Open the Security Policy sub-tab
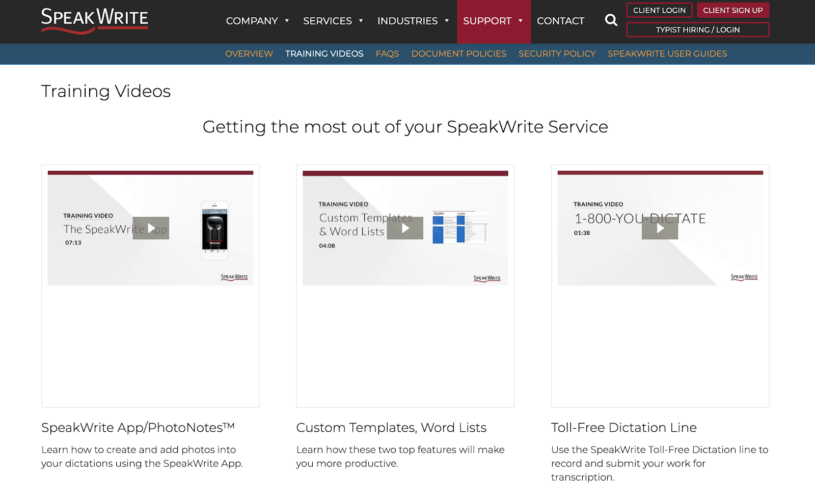Screen dimensions: 815x504 (557, 53)
